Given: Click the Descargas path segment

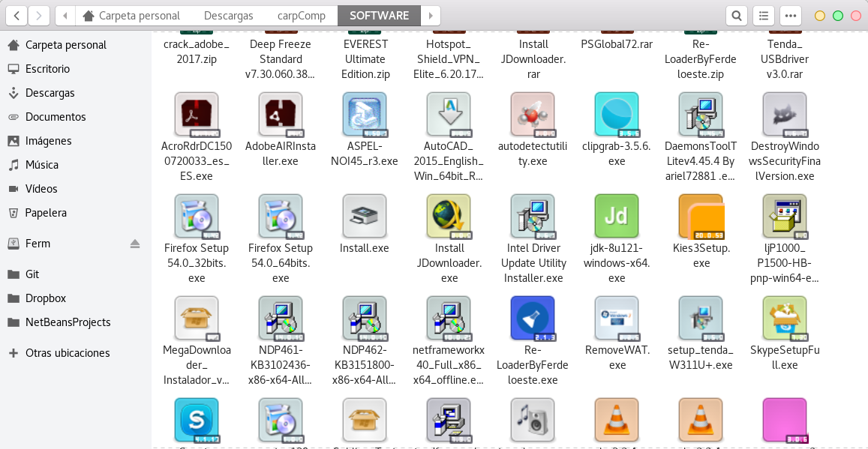Looking at the screenshot, I should point(229,16).
